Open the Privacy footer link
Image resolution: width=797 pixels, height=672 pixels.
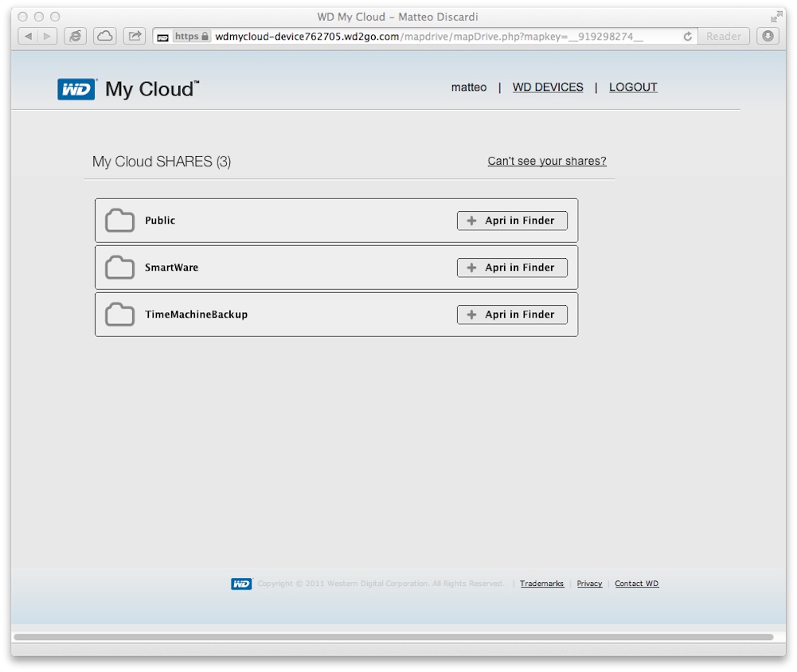[589, 583]
